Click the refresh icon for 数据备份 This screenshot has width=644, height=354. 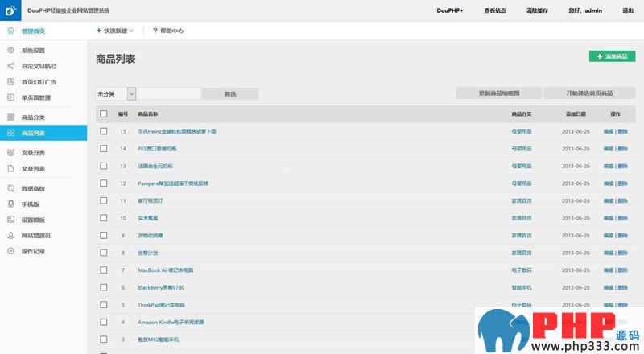[x=11, y=188]
